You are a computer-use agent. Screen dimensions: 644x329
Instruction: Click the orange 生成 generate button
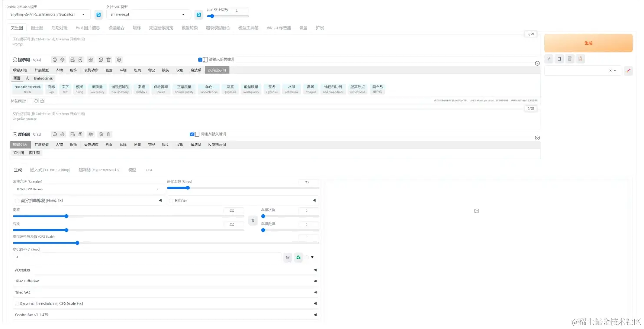click(x=588, y=43)
